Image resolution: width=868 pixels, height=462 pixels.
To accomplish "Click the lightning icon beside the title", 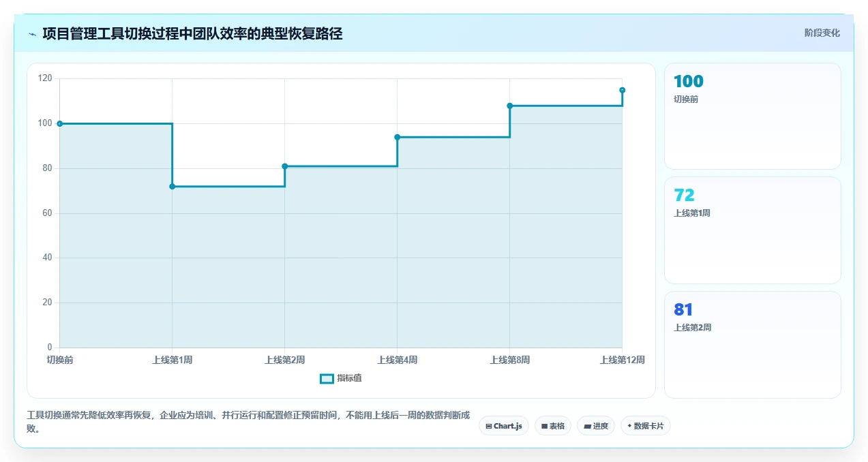I will [32, 34].
